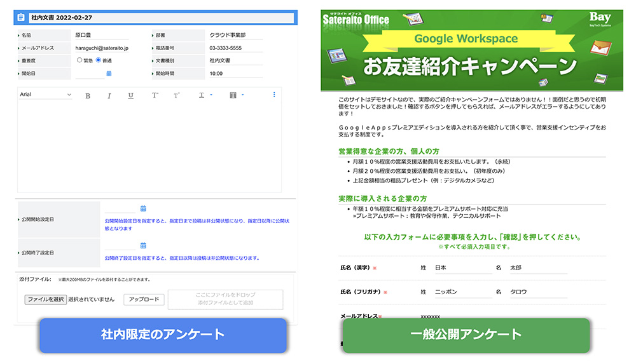Click the file drop zone area
Screen dimensions: 636x364
tap(225, 299)
